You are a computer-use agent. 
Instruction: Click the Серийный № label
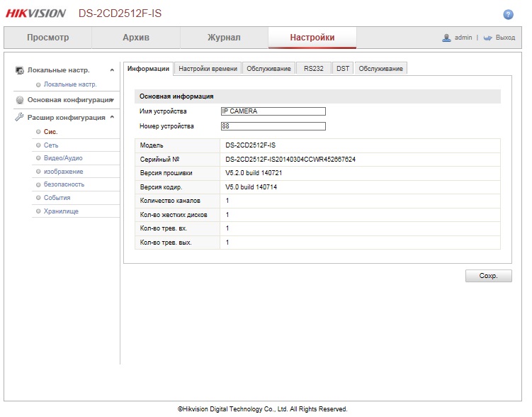click(159, 160)
